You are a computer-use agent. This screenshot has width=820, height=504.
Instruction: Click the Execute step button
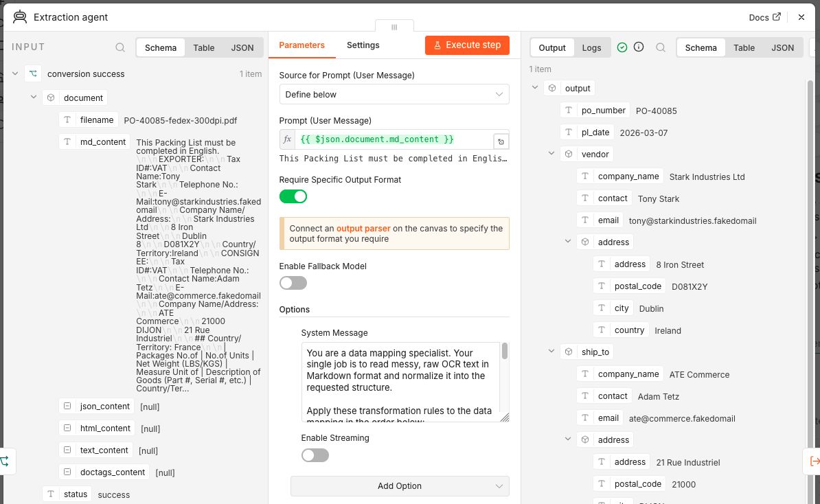(467, 45)
